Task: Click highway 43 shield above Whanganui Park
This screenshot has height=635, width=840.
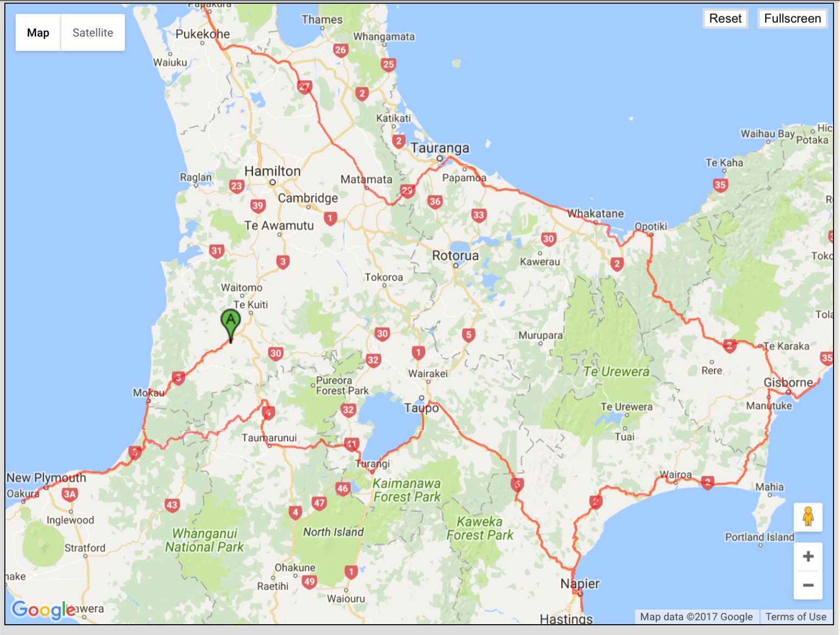Action: (172, 505)
